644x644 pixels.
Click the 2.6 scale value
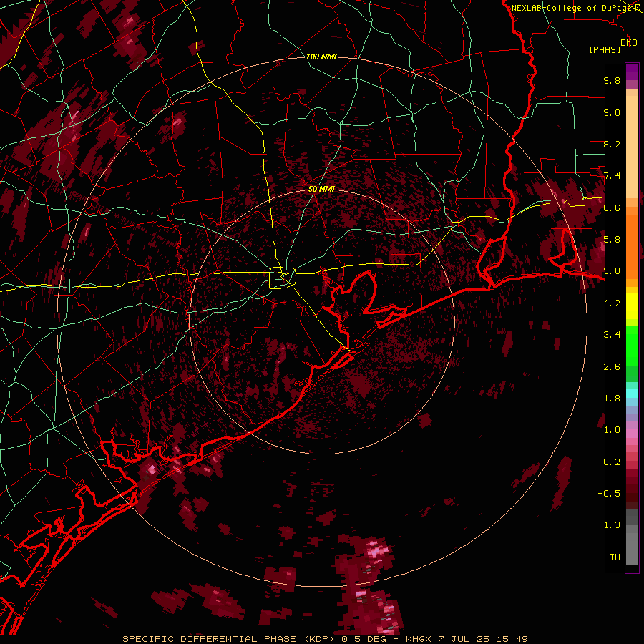[x=612, y=367]
